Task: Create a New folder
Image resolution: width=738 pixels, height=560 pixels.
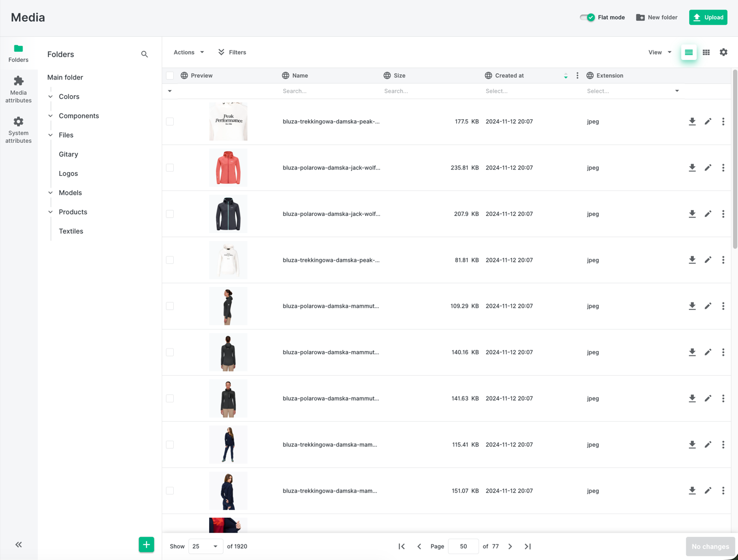Action: [x=656, y=18]
